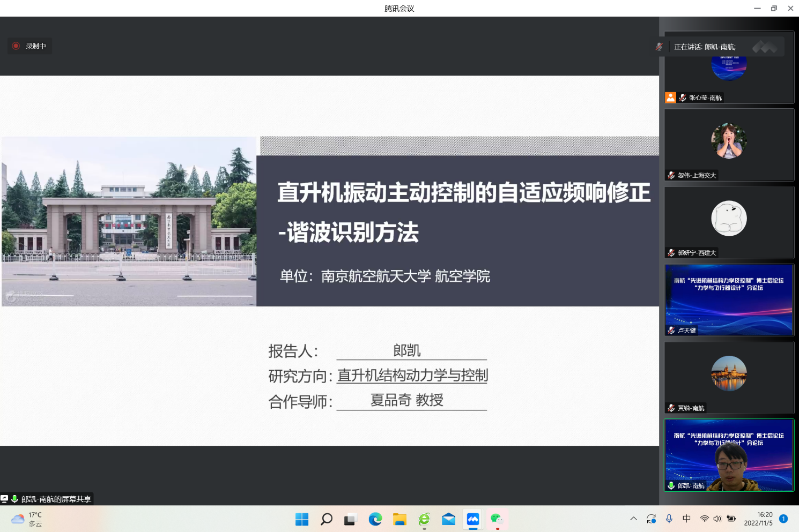Click the muted mic icon next to 黄锐-南航
Image resolution: width=799 pixels, height=532 pixels.
click(671, 408)
